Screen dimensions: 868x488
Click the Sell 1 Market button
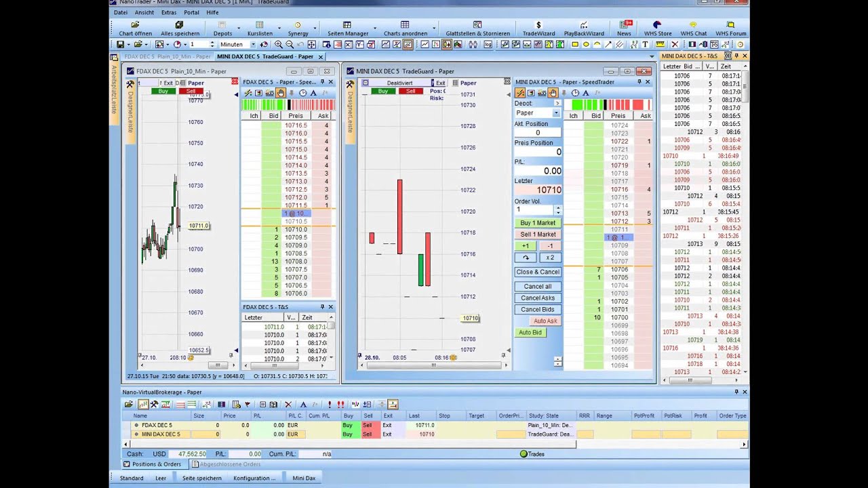pyautogui.click(x=538, y=235)
